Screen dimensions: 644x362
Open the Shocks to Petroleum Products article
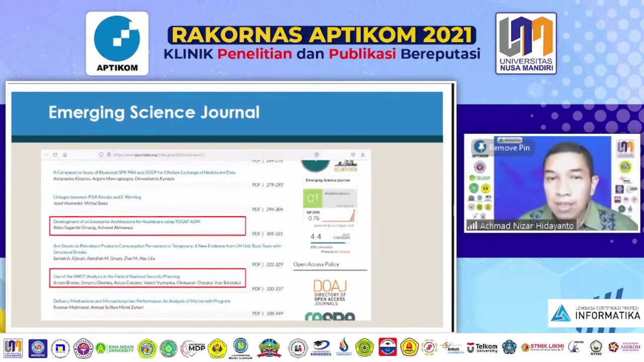click(167, 249)
